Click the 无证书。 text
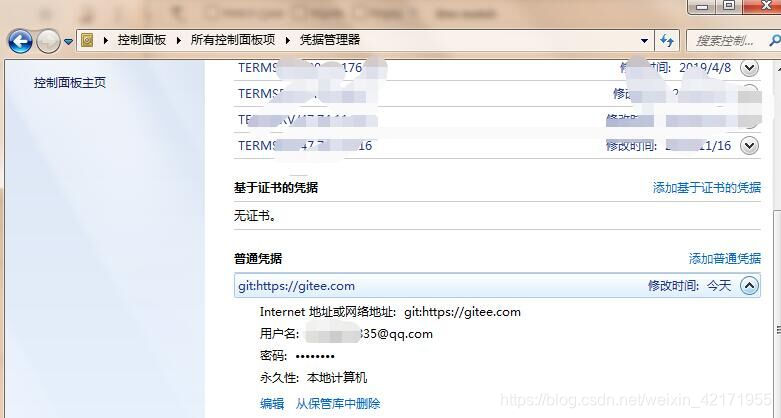The image size is (781, 418). [256, 216]
